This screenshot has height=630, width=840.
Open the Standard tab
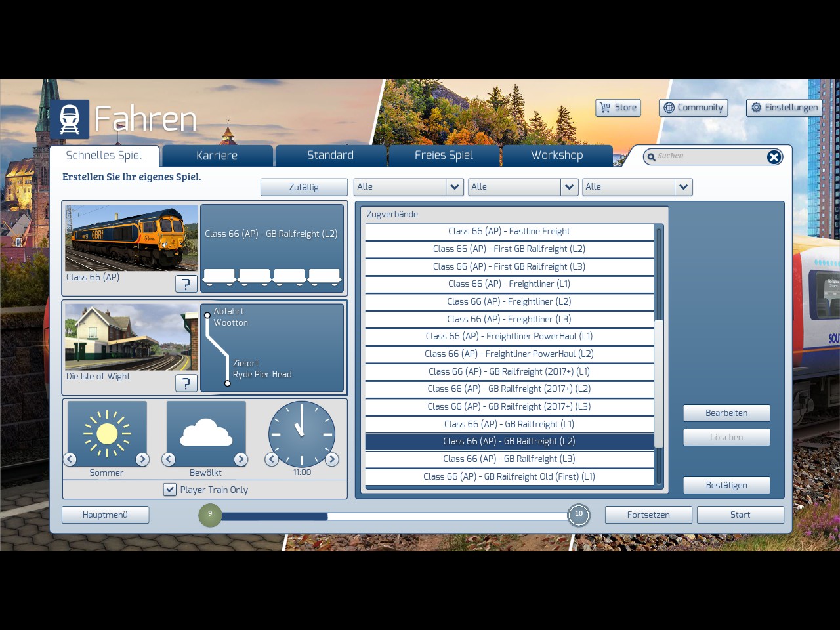(331, 156)
